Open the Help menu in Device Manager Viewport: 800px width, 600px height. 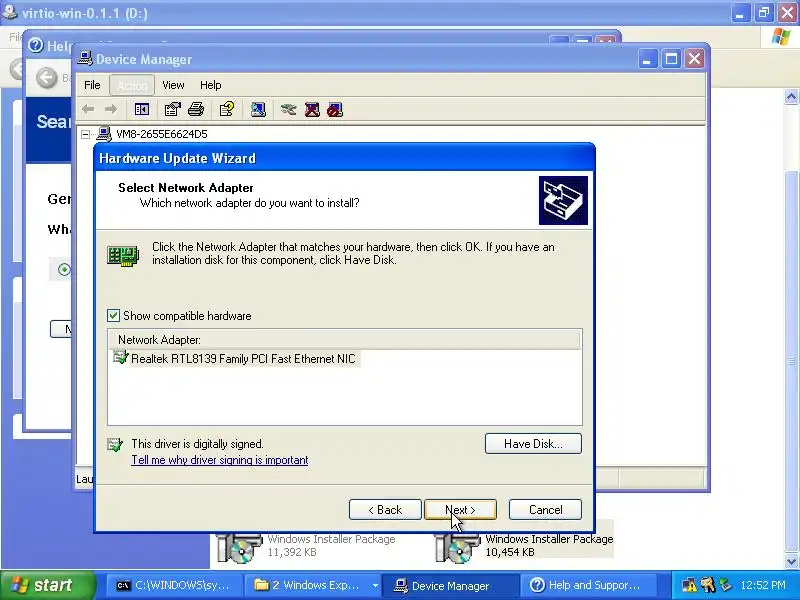[x=210, y=85]
